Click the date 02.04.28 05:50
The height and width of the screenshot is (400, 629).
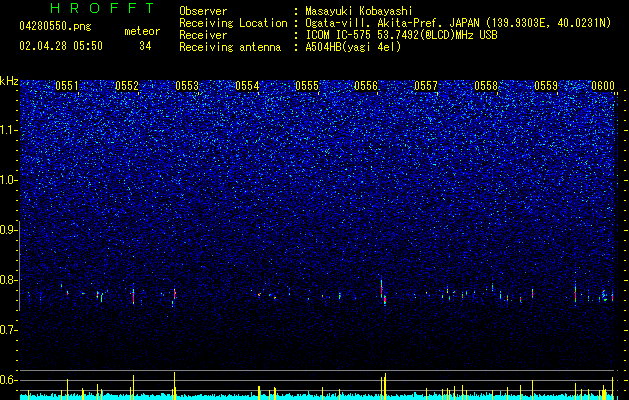click(61, 46)
